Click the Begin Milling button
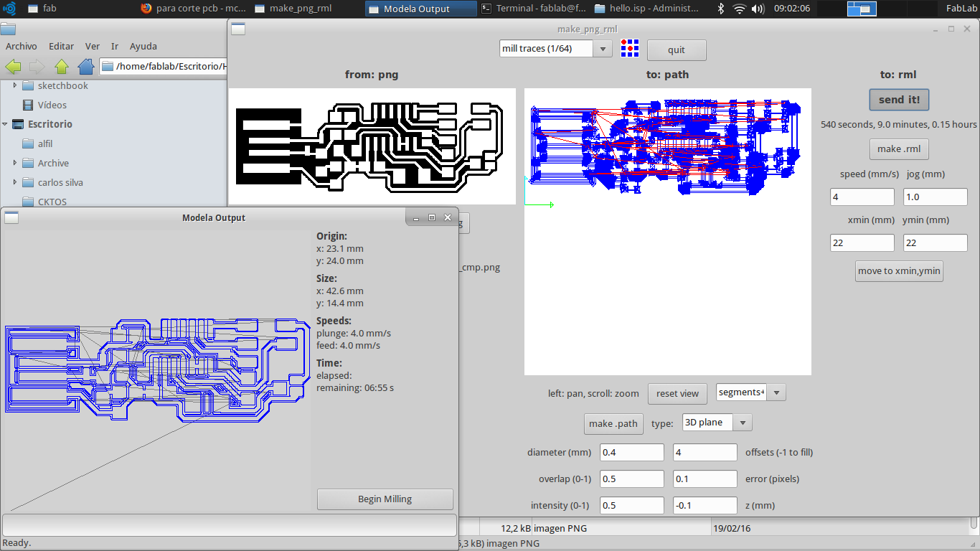 pyautogui.click(x=385, y=499)
